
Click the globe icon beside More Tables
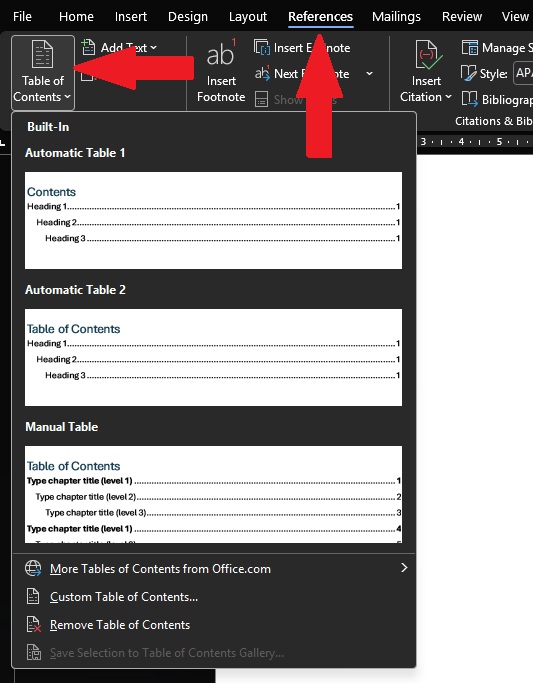(x=33, y=568)
